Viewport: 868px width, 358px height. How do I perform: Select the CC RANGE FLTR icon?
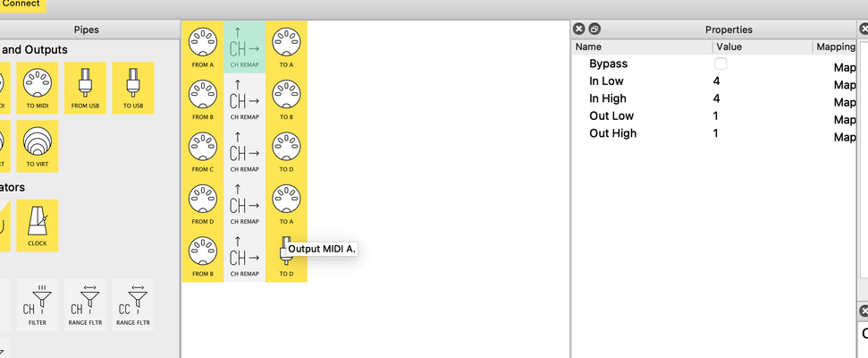pyautogui.click(x=133, y=305)
